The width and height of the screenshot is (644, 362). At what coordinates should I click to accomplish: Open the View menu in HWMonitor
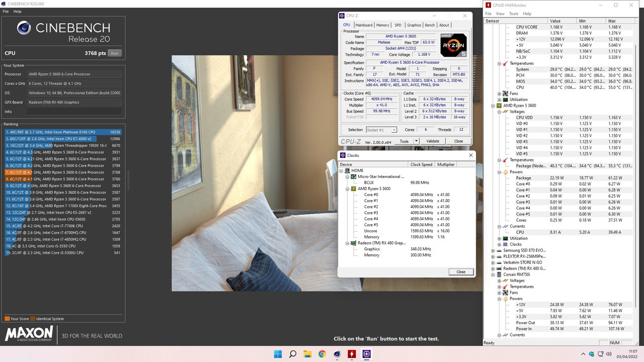point(500,14)
